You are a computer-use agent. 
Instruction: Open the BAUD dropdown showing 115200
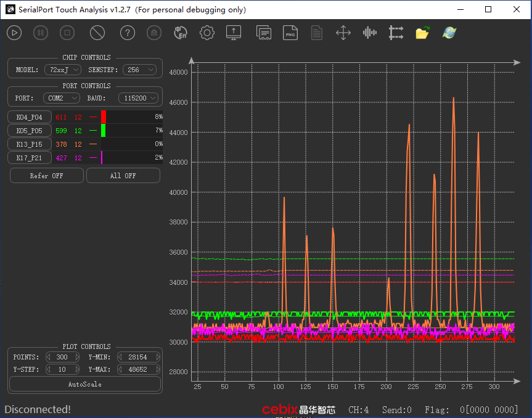click(139, 99)
